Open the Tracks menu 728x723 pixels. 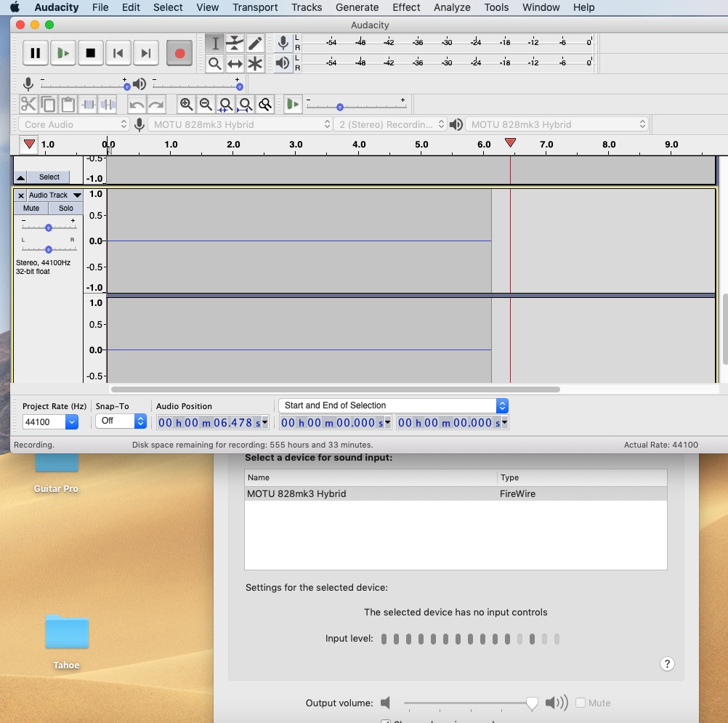click(307, 7)
